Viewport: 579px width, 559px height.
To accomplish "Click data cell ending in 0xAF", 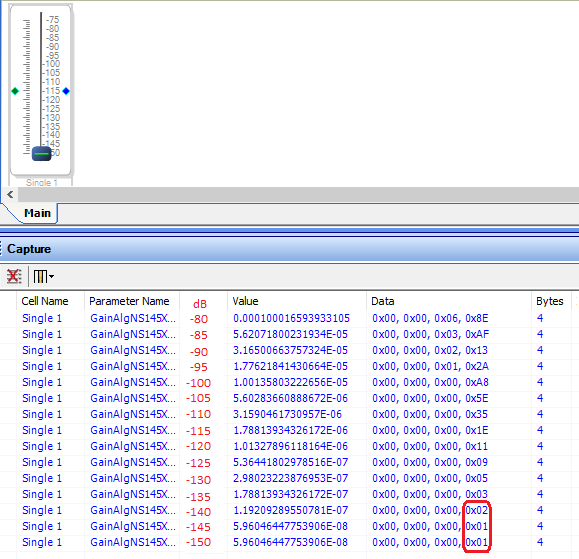I will click(x=430, y=335).
